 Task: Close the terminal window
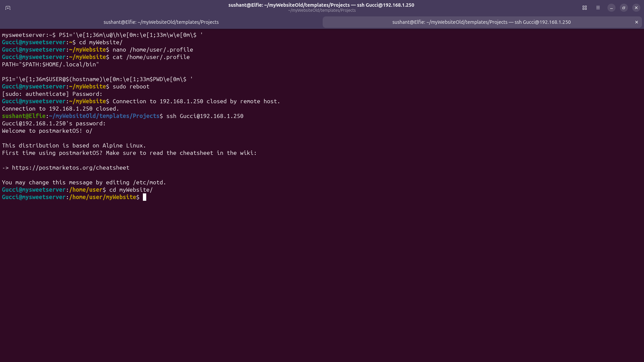click(x=636, y=8)
